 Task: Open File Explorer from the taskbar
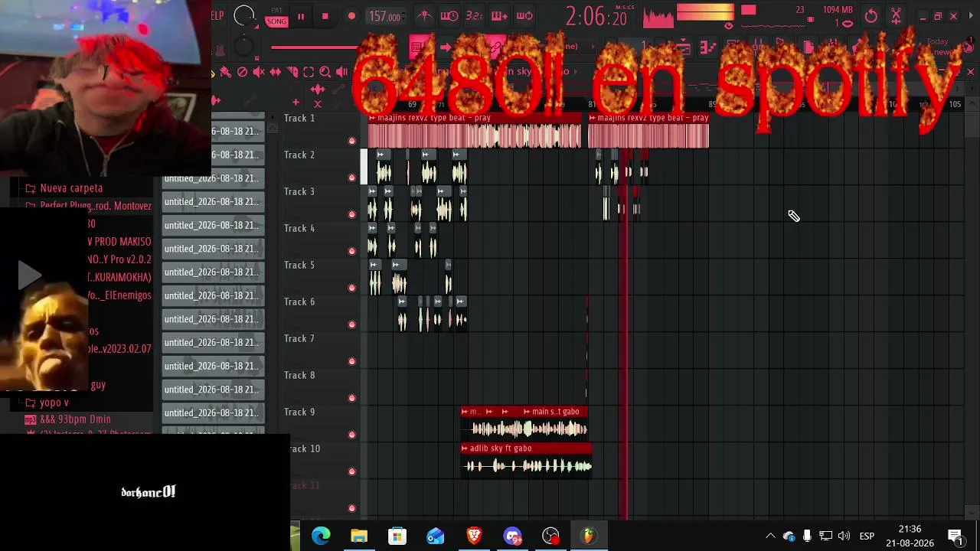coord(359,536)
